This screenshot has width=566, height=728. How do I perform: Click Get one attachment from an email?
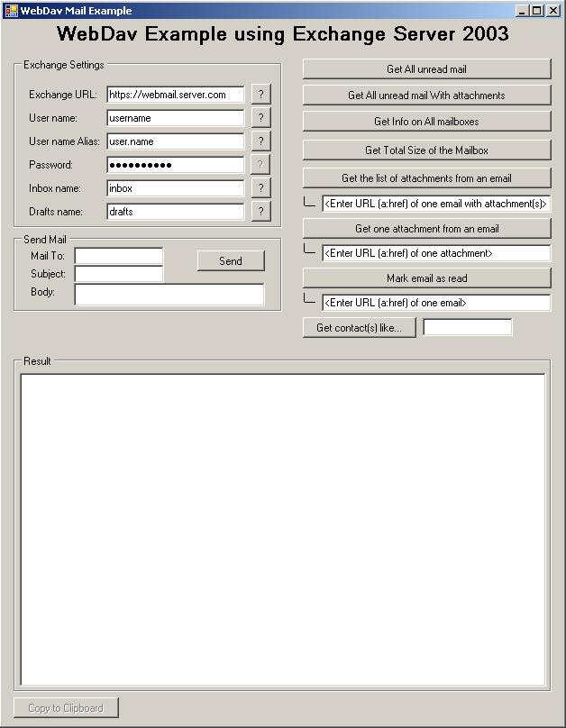[426, 229]
